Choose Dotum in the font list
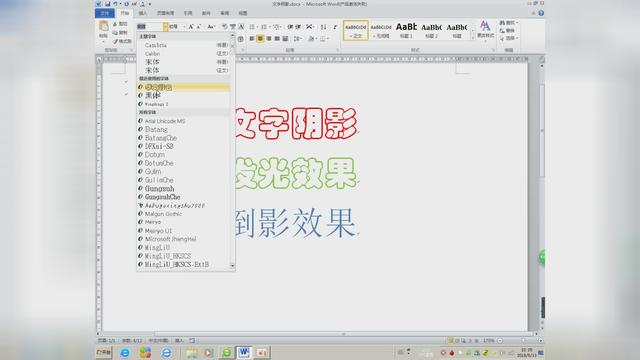This screenshot has width=640, height=360. 183,155
